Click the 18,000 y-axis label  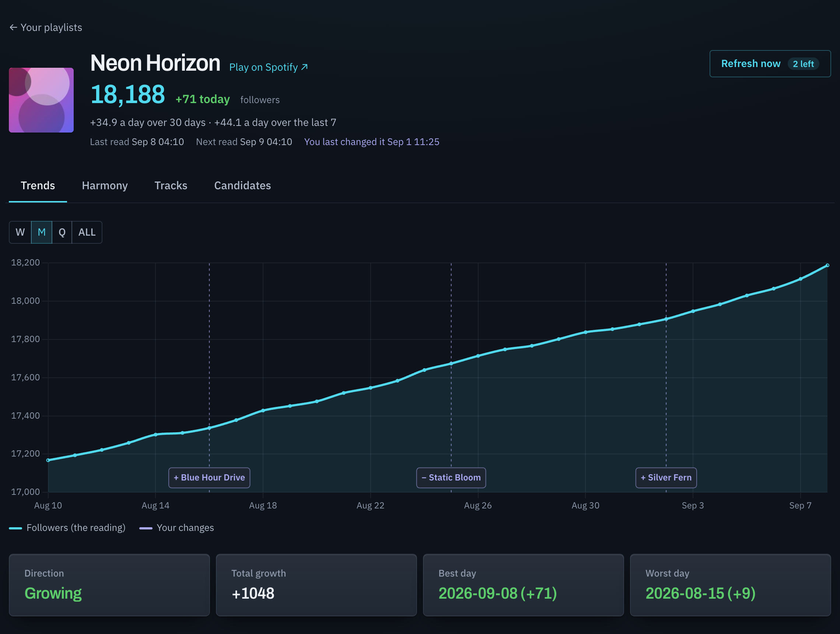[x=25, y=301]
